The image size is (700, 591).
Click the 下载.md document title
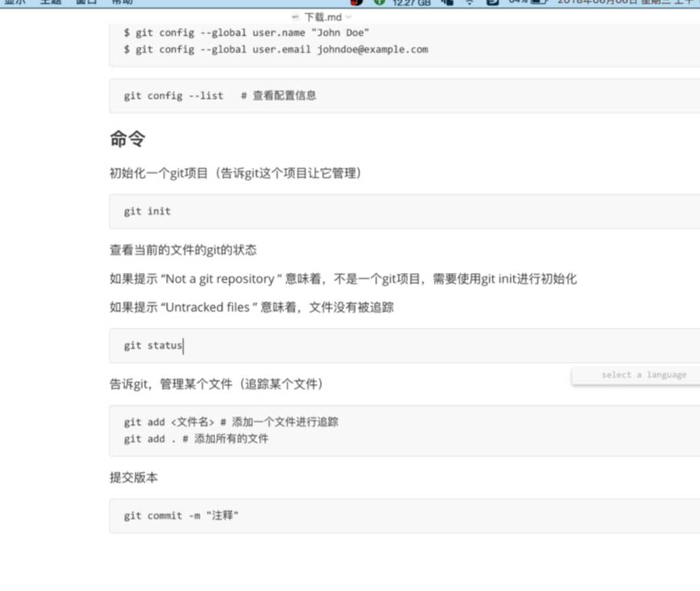(323, 17)
